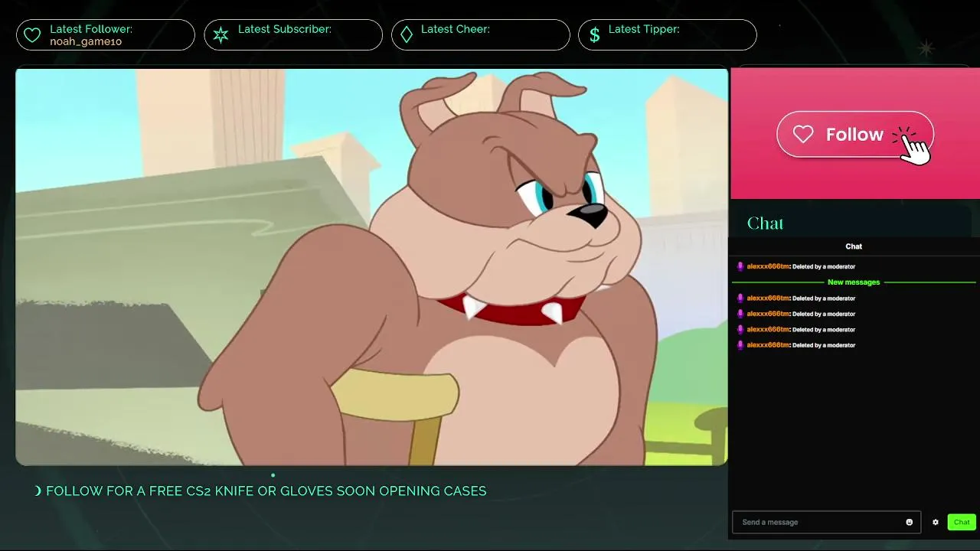This screenshot has height=551, width=980.
Task: Click the cartoon bulldog video stream
Action: click(371, 267)
